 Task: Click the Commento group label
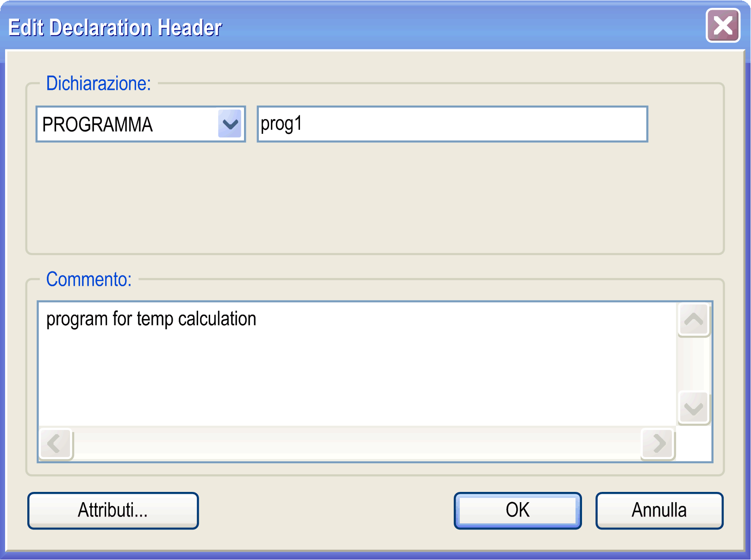[x=89, y=279]
